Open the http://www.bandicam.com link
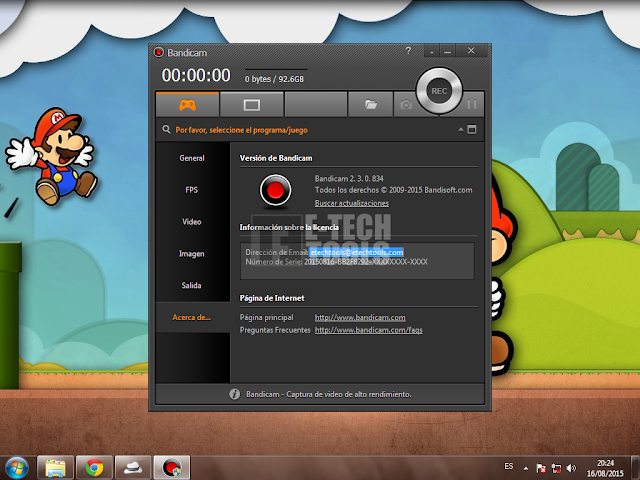640x480 pixels. pos(360,317)
